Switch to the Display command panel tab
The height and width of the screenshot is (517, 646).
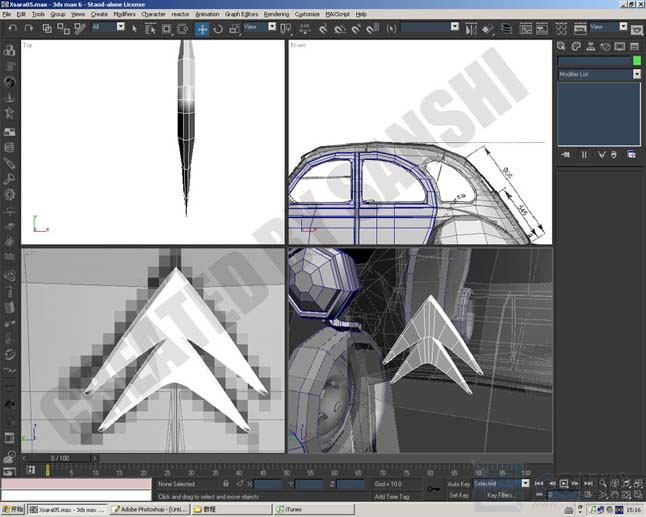[620, 46]
